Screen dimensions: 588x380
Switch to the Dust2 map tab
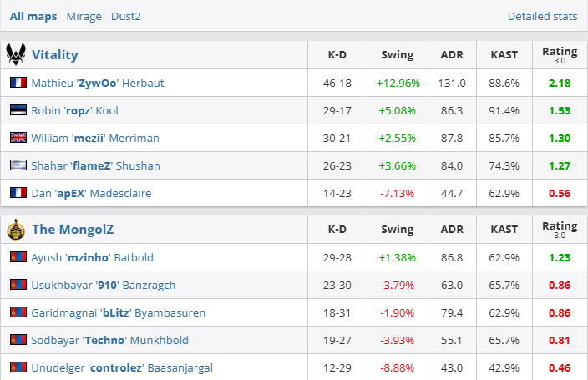126,16
